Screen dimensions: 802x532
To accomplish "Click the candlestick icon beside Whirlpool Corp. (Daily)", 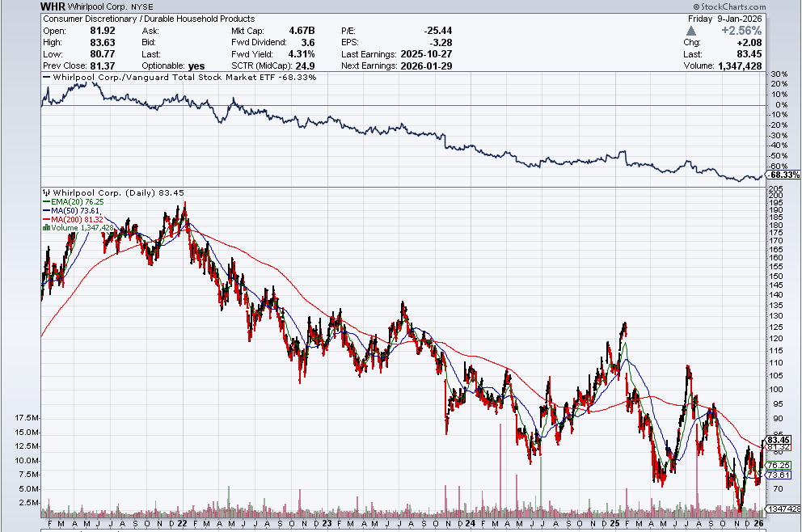I will [x=47, y=193].
